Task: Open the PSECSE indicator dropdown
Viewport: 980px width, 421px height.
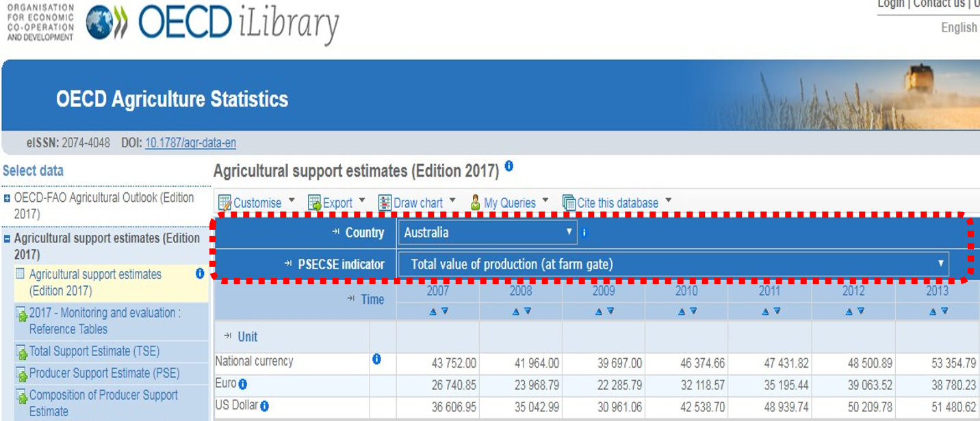Action: coord(673,264)
